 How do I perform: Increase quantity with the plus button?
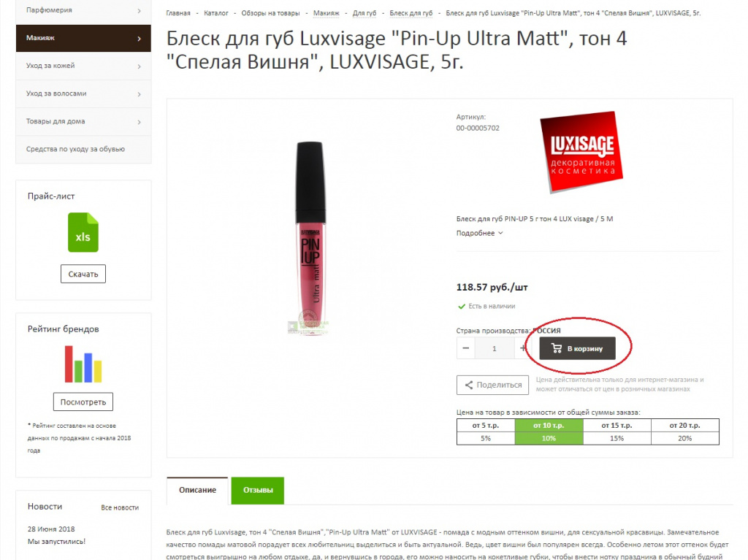pos(523,348)
